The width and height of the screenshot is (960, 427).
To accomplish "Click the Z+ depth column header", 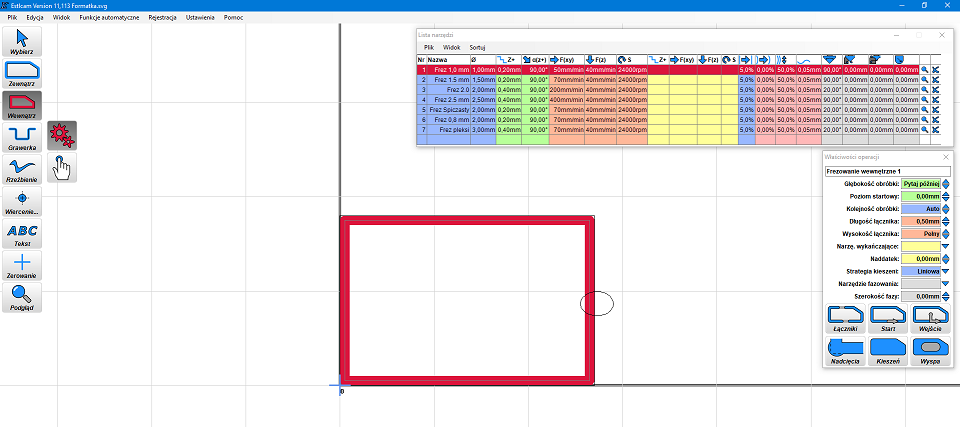I will click(508, 59).
